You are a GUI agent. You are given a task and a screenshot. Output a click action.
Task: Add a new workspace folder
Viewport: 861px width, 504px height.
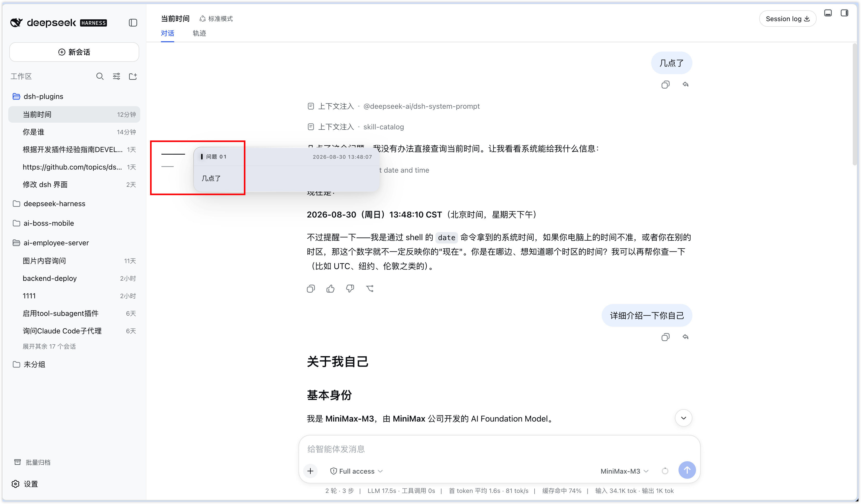(x=133, y=77)
